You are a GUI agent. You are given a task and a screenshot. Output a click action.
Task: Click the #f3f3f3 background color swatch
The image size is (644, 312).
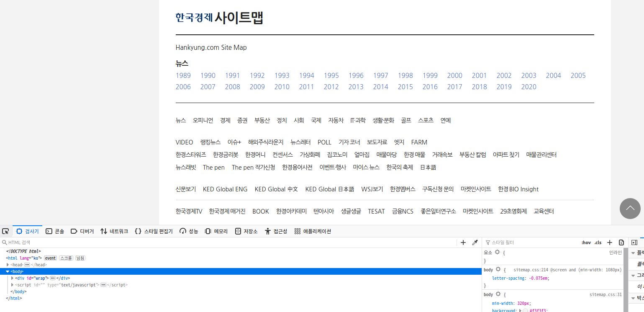[x=526, y=310]
